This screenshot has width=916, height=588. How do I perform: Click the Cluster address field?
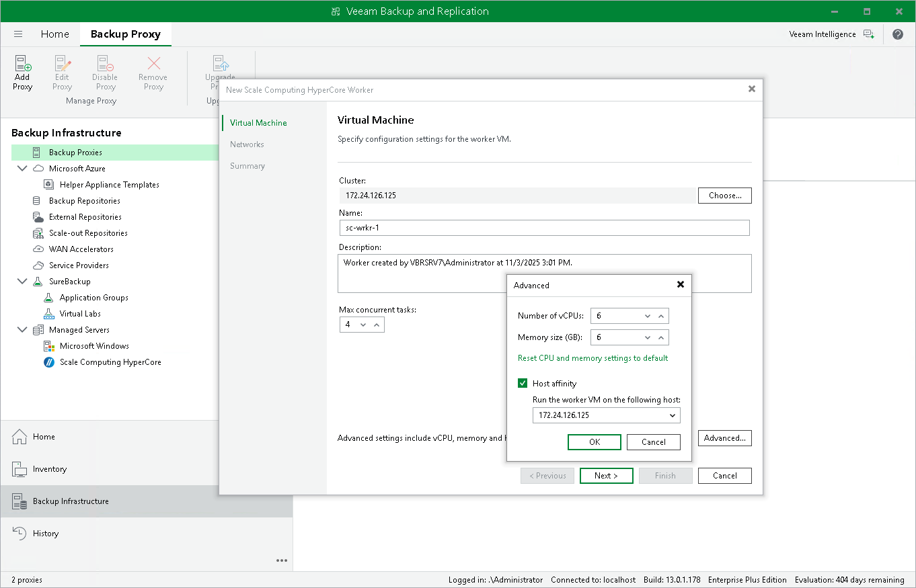coord(517,196)
